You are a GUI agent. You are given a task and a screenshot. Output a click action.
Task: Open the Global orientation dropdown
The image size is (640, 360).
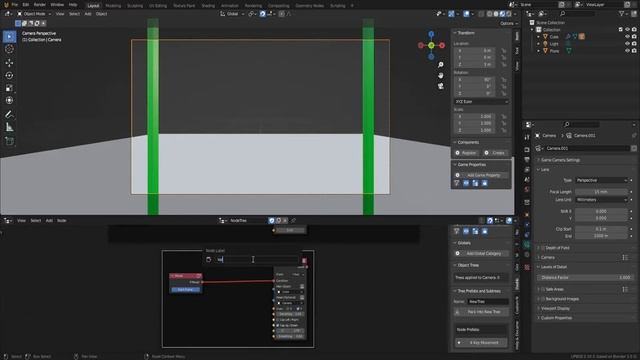point(232,14)
